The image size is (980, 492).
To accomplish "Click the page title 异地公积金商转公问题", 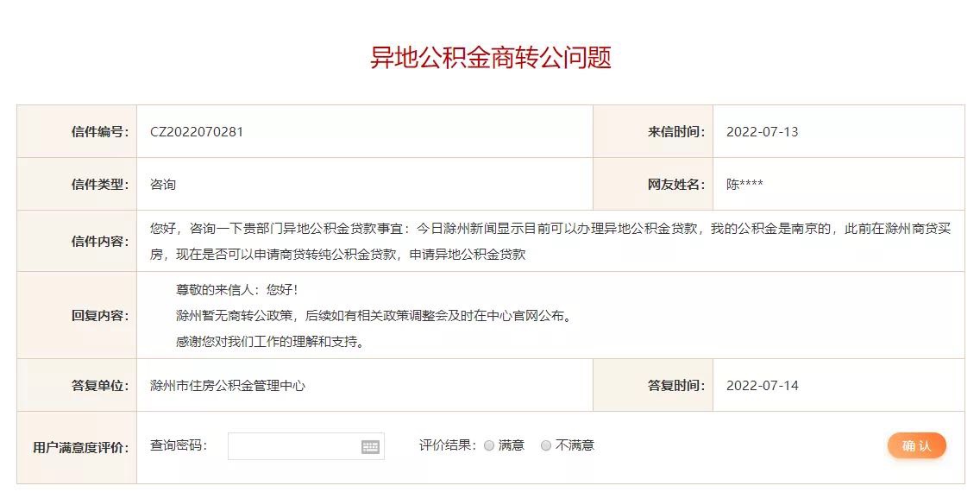I will pos(491,57).
